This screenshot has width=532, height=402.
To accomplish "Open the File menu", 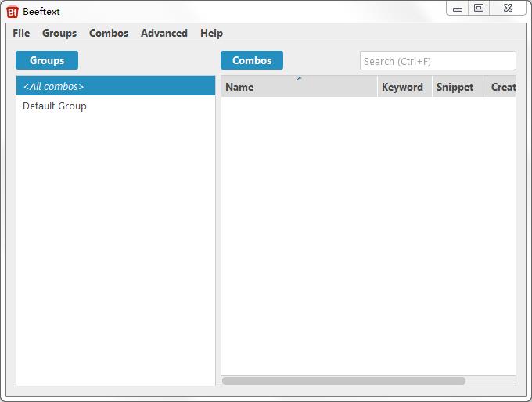I will [21, 34].
